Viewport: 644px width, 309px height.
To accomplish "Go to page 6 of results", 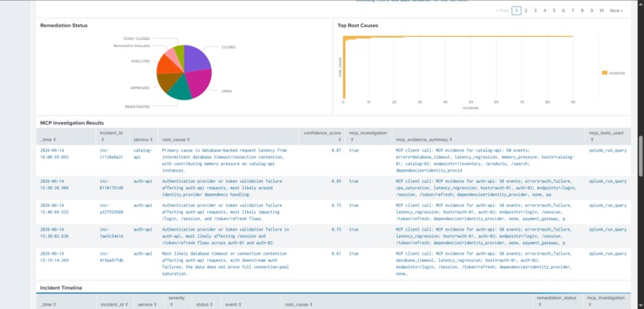I will coord(563,10).
